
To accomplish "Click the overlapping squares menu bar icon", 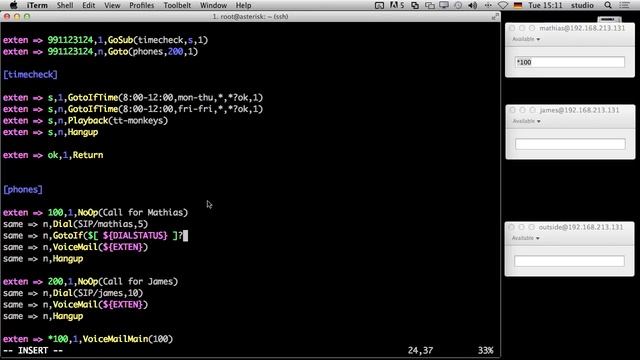I will 415,5.
